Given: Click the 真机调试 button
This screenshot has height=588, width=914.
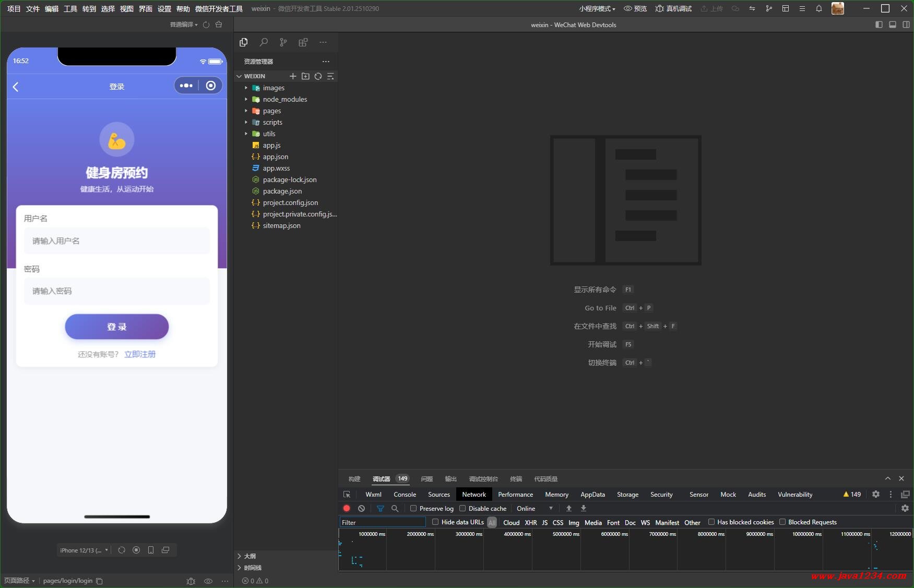Looking at the screenshot, I should coord(673,8).
